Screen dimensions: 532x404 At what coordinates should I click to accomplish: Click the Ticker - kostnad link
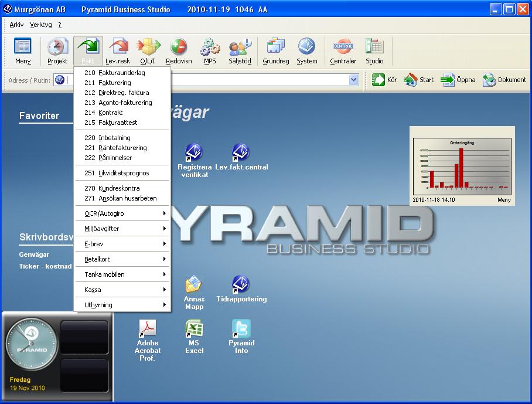click(x=46, y=266)
